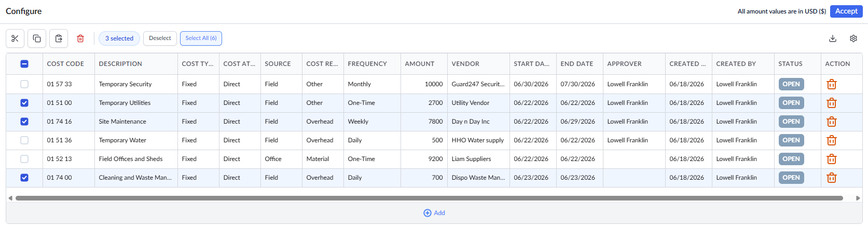Click OPEN status for Temporary Water
The height and width of the screenshot is (227, 868).
tap(791, 140)
